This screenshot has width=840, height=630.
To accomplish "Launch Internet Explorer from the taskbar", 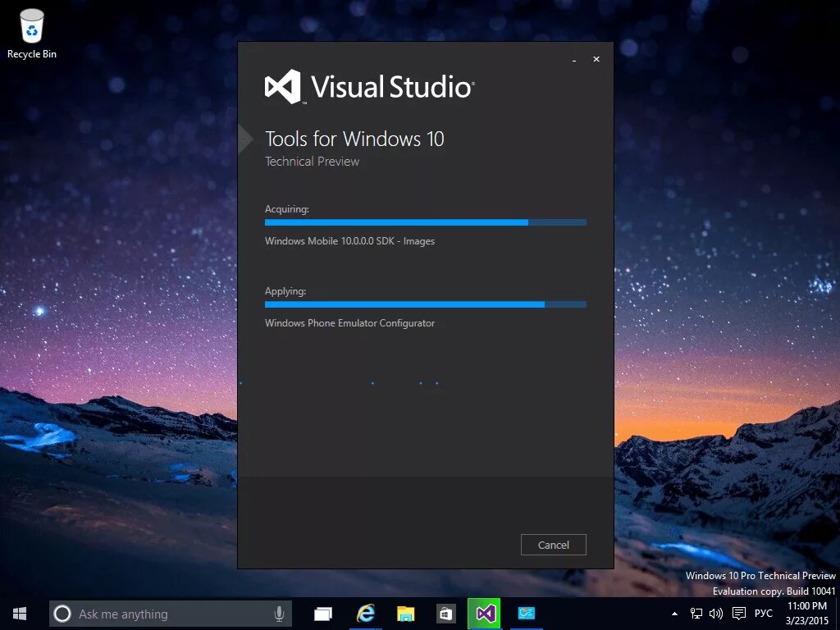I will coord(365,614).
